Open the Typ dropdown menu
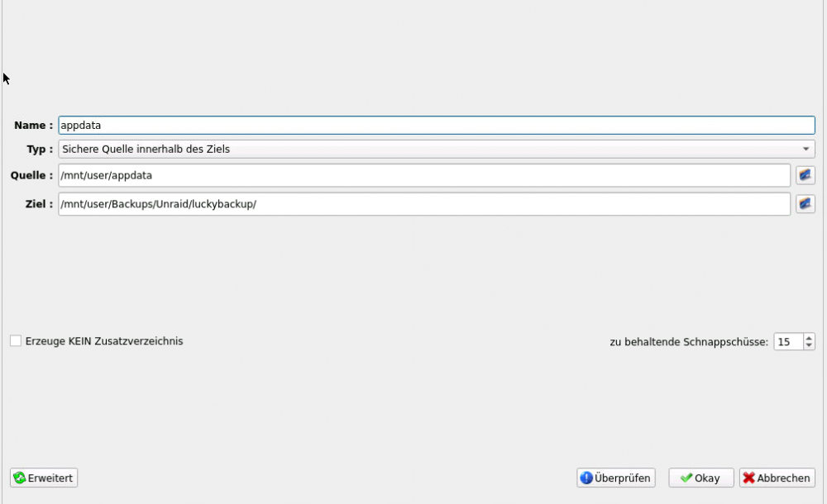827x504 pixels. coord(436,150)
